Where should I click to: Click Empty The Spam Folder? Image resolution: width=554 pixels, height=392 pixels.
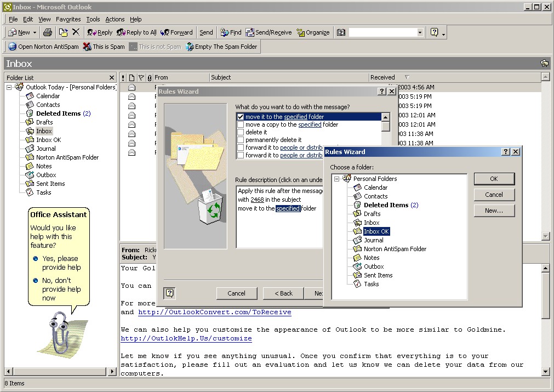[x=221, y=47]
